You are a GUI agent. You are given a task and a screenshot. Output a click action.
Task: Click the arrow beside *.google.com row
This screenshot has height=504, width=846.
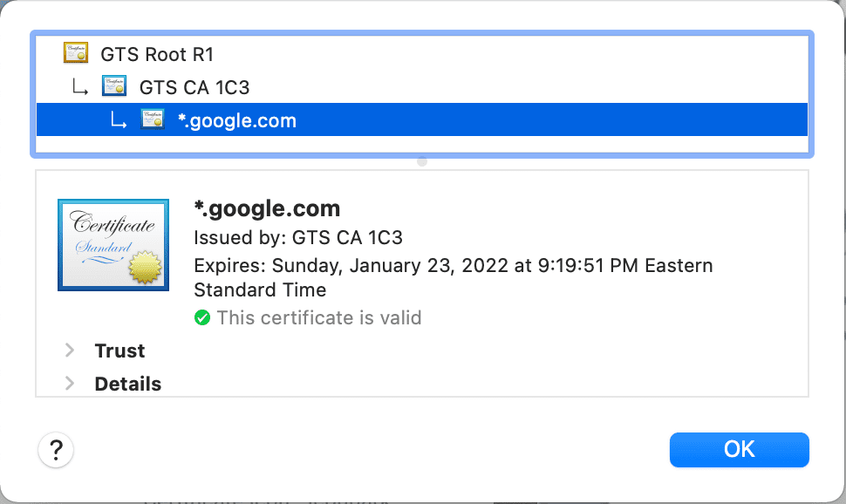click(119, 119)
